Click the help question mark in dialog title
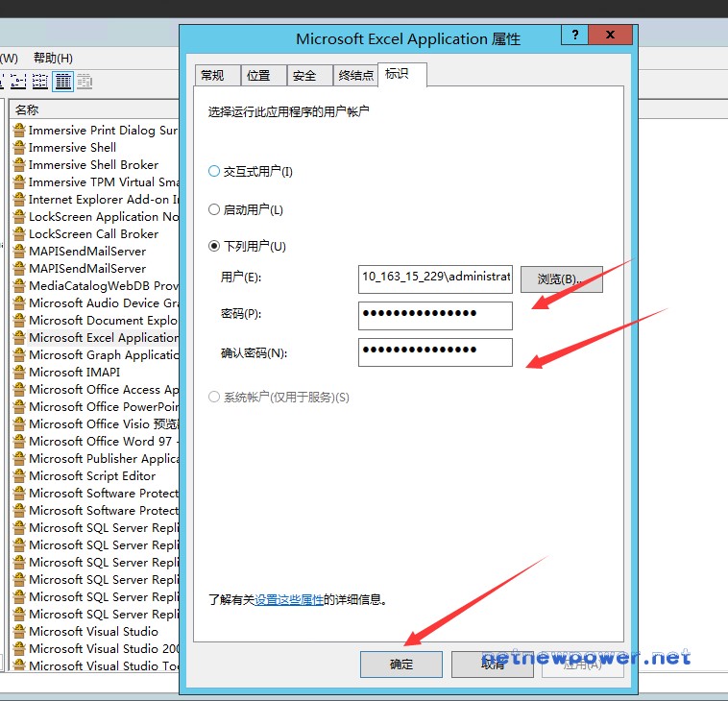Image resolution: width=728 pixels, height=701 pixels. click(574, 35)
